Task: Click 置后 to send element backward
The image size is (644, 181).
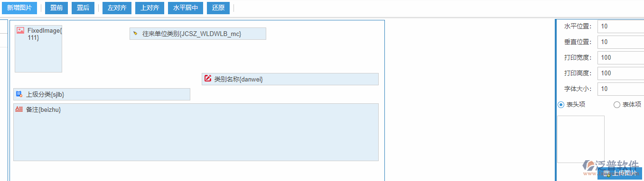Action: tap(83, 8)
